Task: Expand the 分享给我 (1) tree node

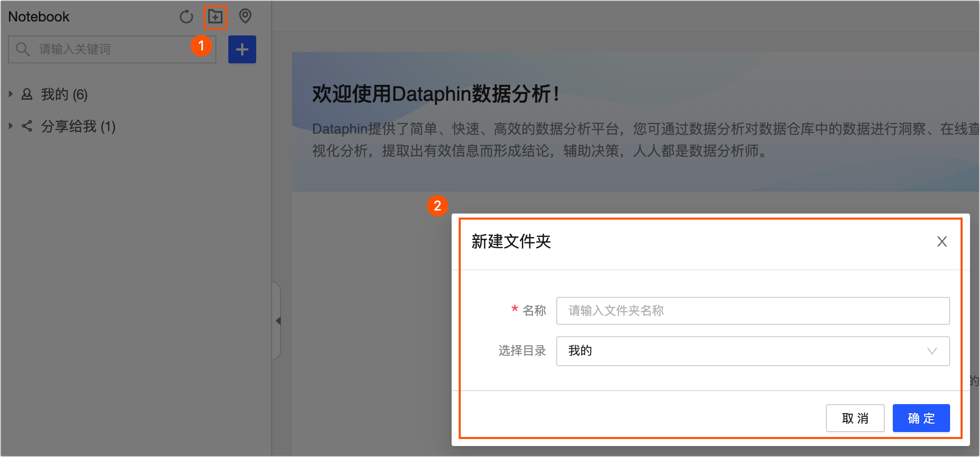Action: (11, 126)
